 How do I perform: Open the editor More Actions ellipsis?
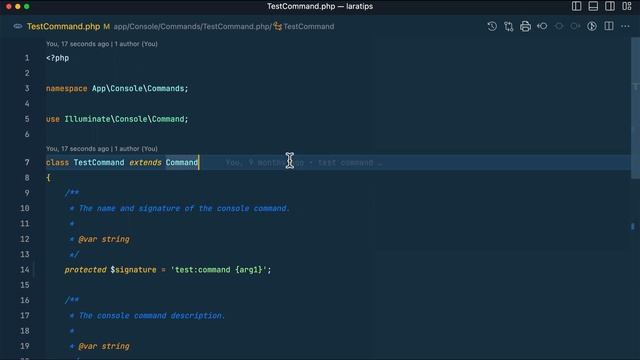coord(625,26)
